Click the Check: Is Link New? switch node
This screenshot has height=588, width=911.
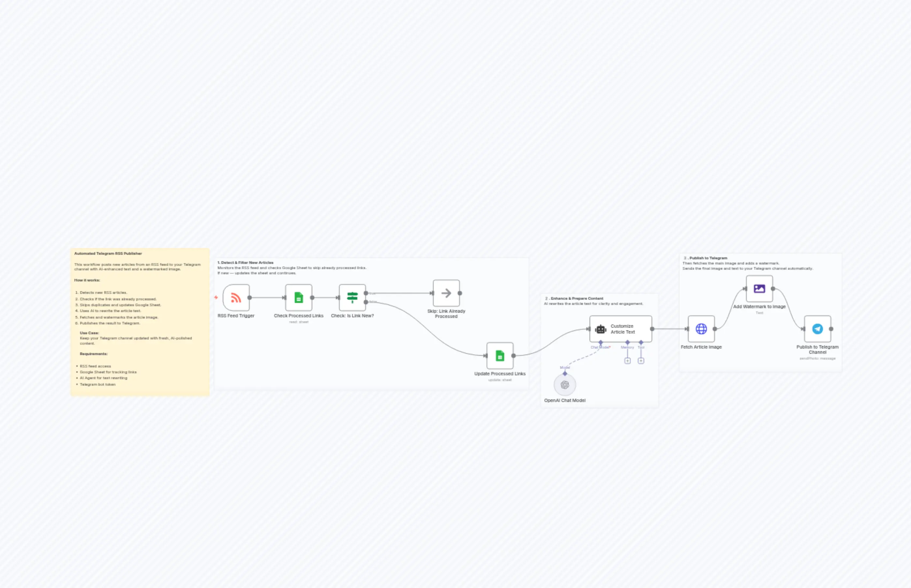tap(352, 298)
